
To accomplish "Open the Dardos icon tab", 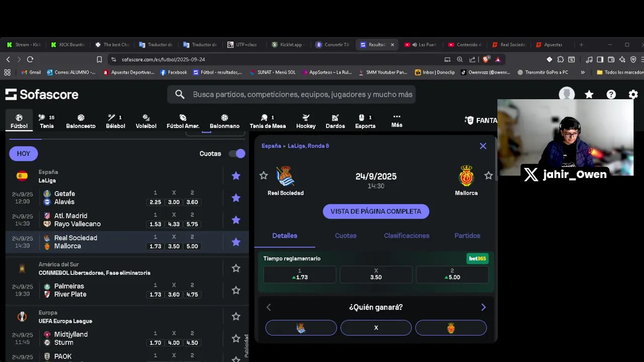I will tap(335, 121).
